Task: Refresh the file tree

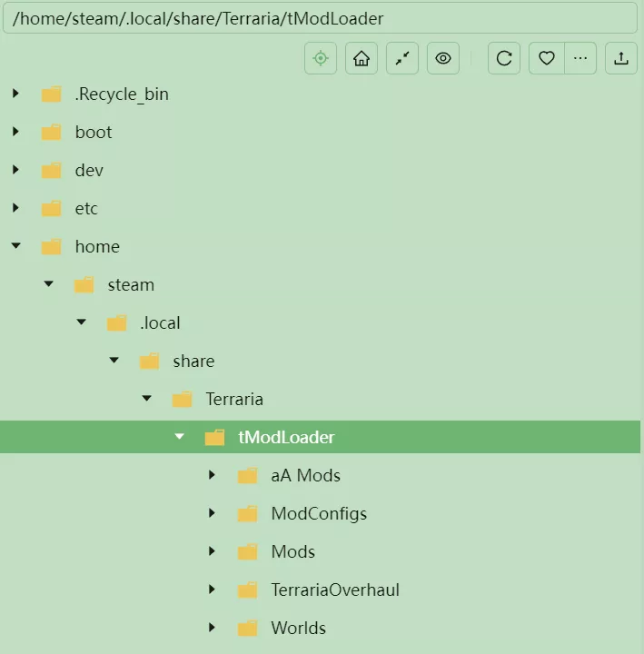Action: [x=504, y=58]
